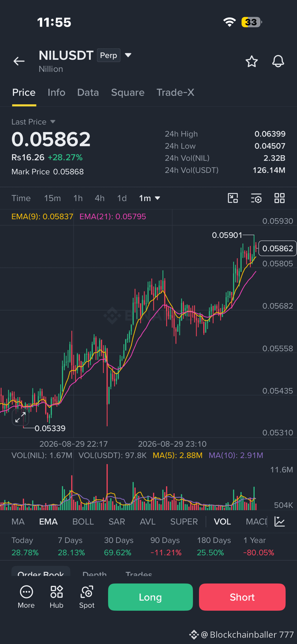Select the 4h interval

coord(100,198)
